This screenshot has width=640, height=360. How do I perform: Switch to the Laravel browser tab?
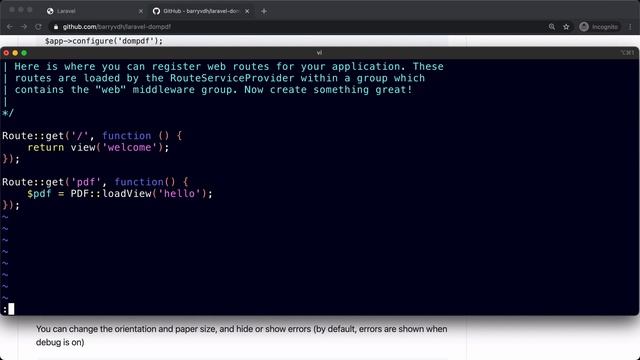coord(94,11)
